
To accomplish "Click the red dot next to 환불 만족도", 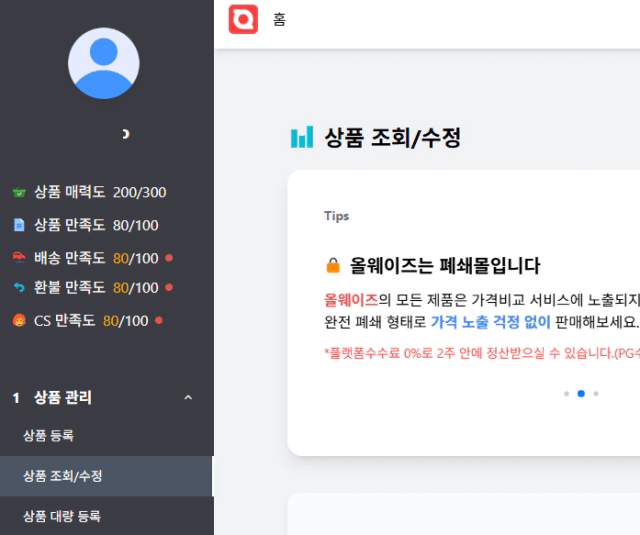I will (169, 287).
